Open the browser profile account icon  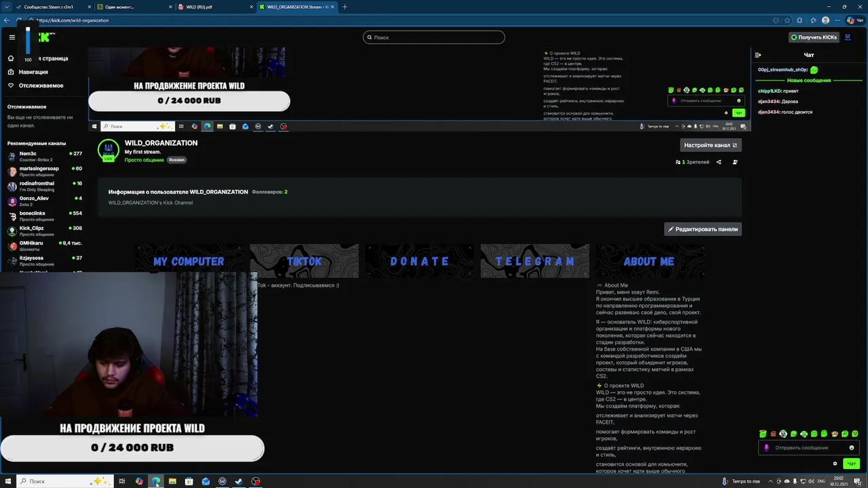coord(825,20)
